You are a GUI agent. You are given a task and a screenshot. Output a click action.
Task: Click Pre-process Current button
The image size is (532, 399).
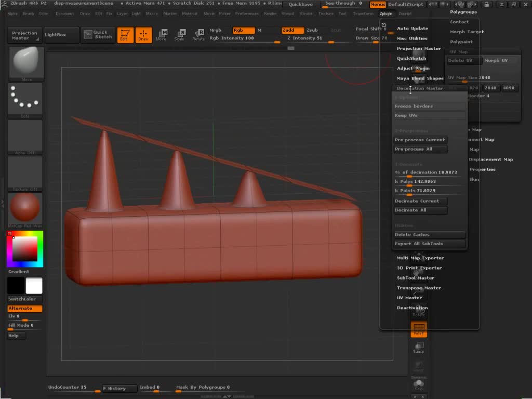point(420,140)
